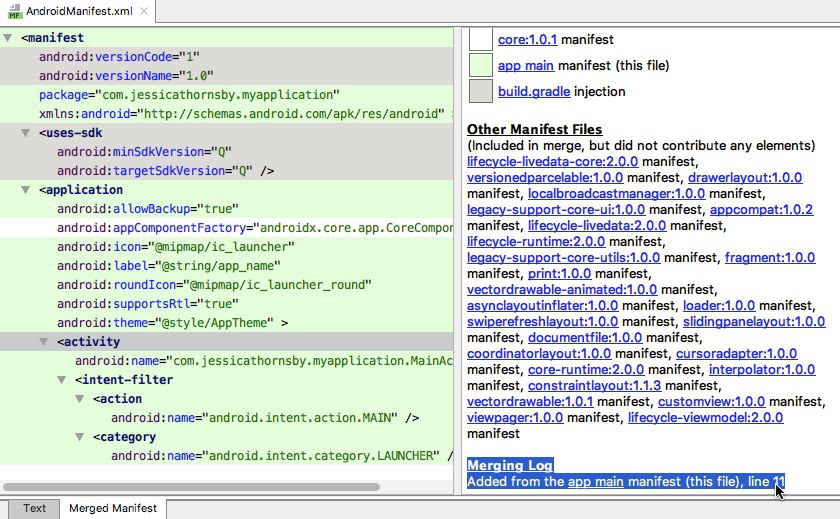Collapse the activity node
This screenshot has height=519, width=840.
coord(45,342)
